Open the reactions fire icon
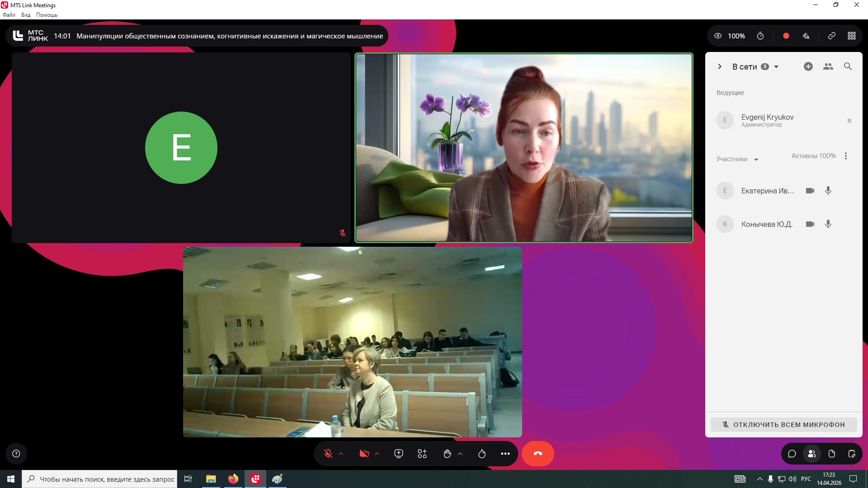The width and height of the screenshot is (868, 488). pyautogui.click(x=481, y=454)
